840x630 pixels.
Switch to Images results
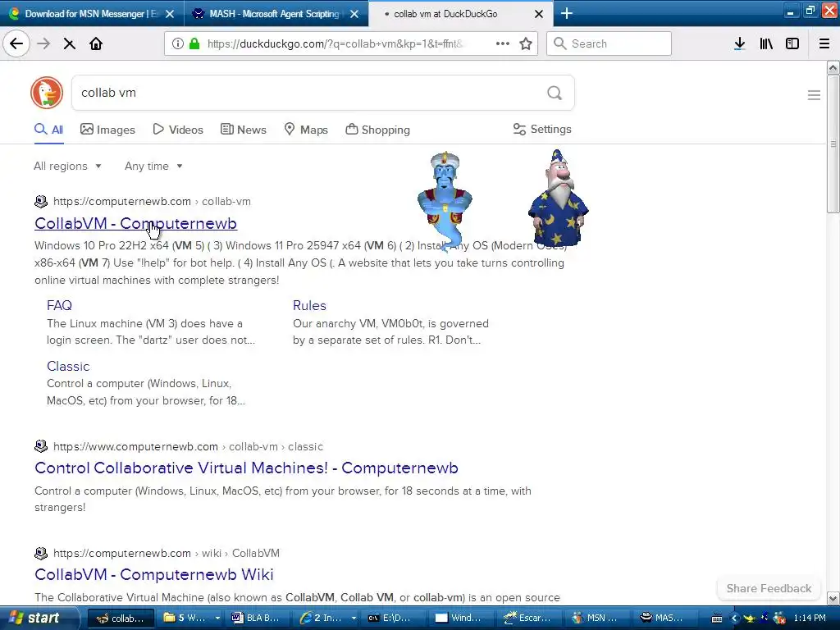click(x=107, y=130)
